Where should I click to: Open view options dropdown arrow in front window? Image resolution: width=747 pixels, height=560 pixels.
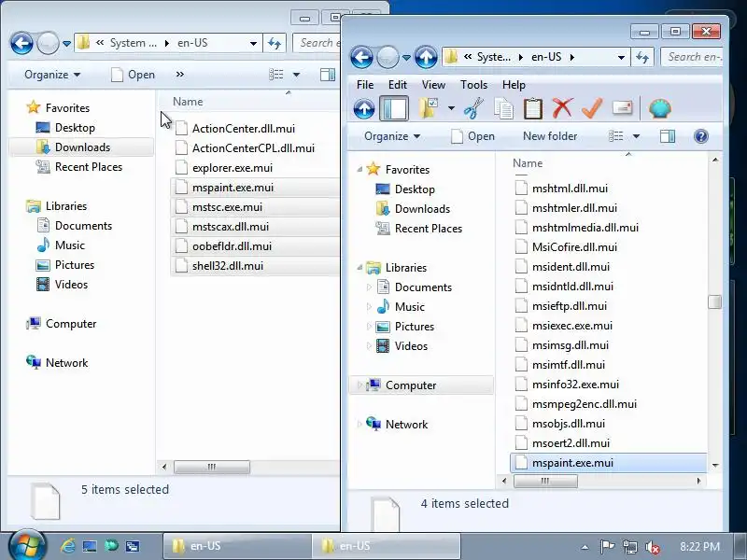(636, 136)
